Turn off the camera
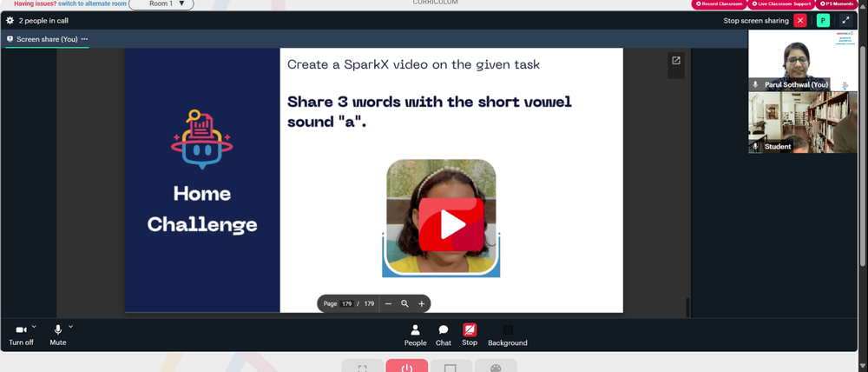The width and height of the screenshot is (868, 372). (21, 335)
